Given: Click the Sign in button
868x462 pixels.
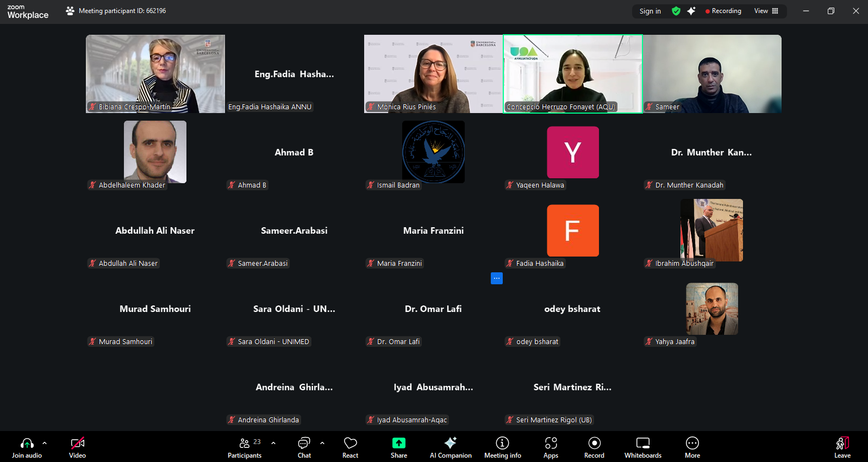Looking at the screenshot, I should (x=650, y=11).
